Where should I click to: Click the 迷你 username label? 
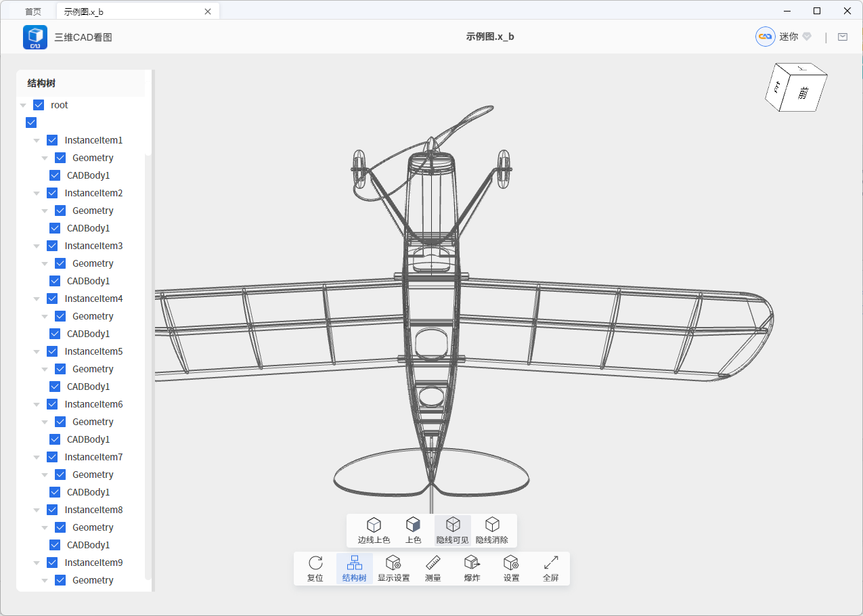pos(789,37)
